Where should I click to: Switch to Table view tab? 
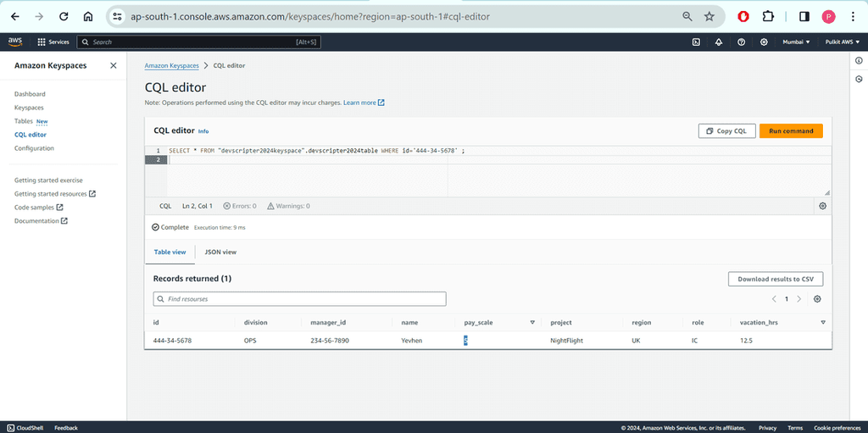point(170,252)
